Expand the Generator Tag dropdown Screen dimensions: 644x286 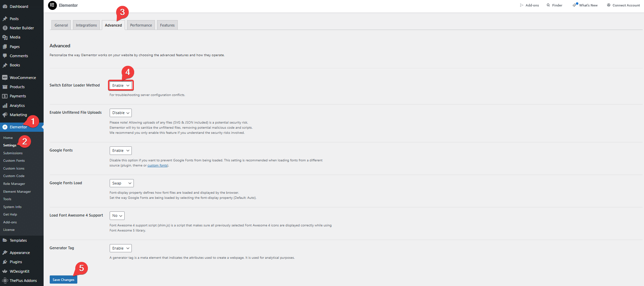pos(121,248)
